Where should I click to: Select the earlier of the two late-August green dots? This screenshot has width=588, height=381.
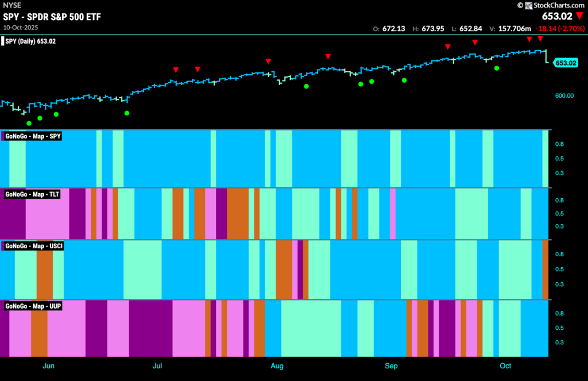pyautogui.click(x=361, y=84)
